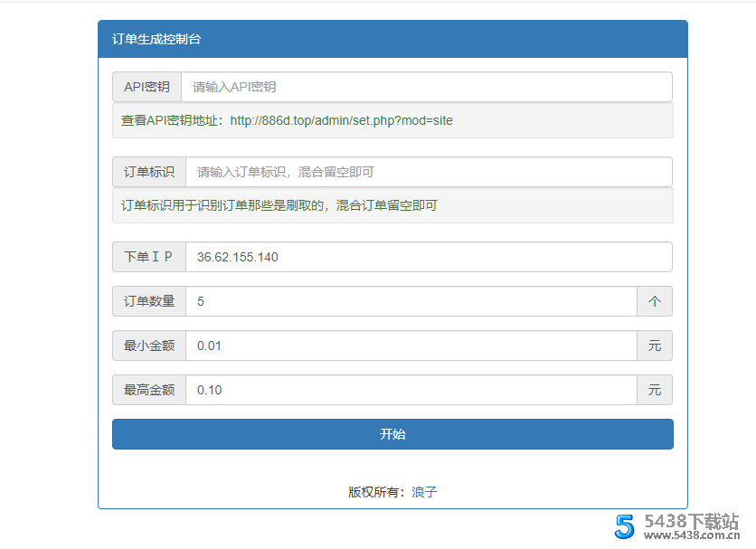
Task: Click the 浪子 copyright link
Action: (x=425, y=491)
